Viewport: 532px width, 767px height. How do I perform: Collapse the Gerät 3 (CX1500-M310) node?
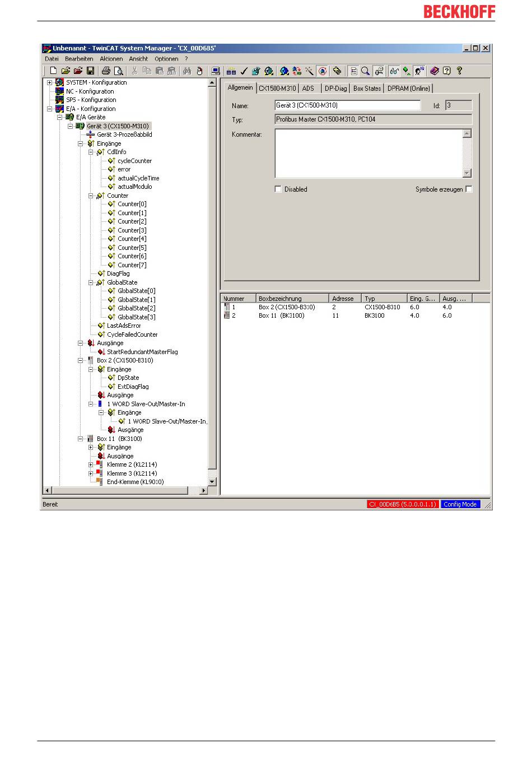point(70,126)
